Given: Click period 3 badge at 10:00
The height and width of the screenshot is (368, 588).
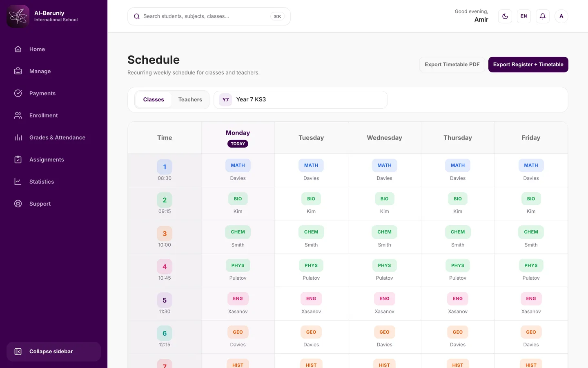Looking at the screenshot, I should click(x=165, y=233).
